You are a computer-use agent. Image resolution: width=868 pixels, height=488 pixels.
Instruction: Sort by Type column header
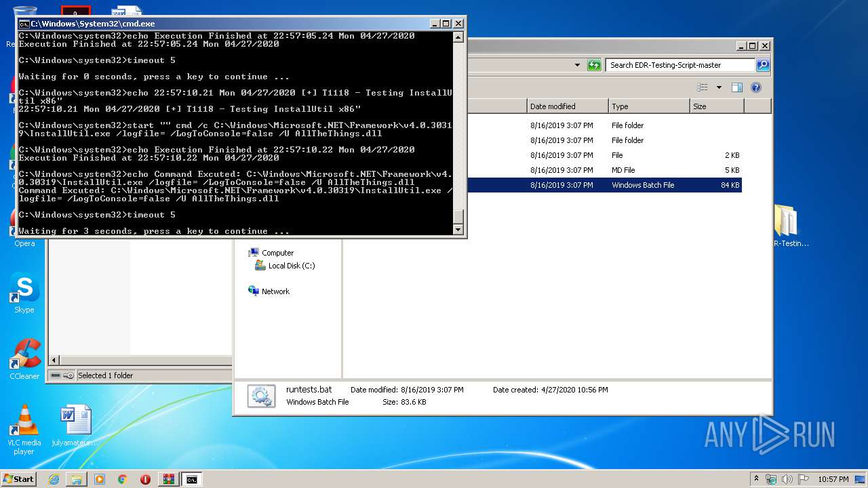pyautogui.click(x=649, y=106)
